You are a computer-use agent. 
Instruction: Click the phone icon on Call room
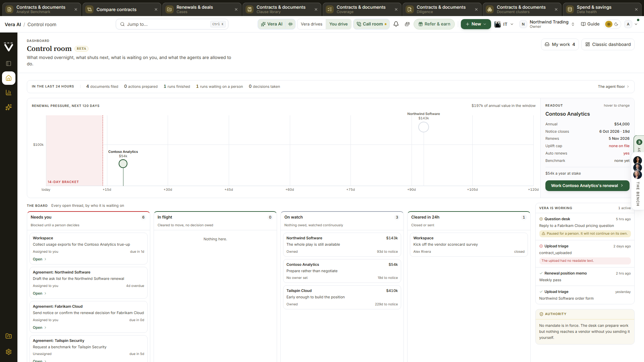pos(359,24)
